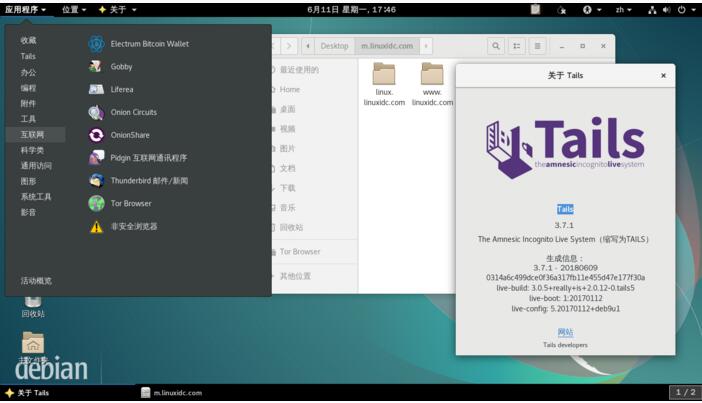This screenshot has width=702, height=403.
Task: Launch Electrum Bitcoin Wallet from menu
Action: click(139, 44)
